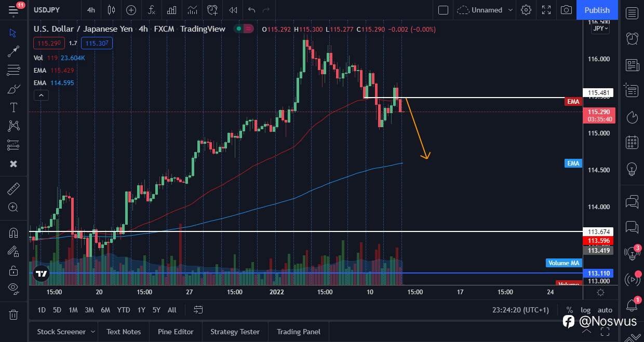Start bar replay mode

click(233, 10)
